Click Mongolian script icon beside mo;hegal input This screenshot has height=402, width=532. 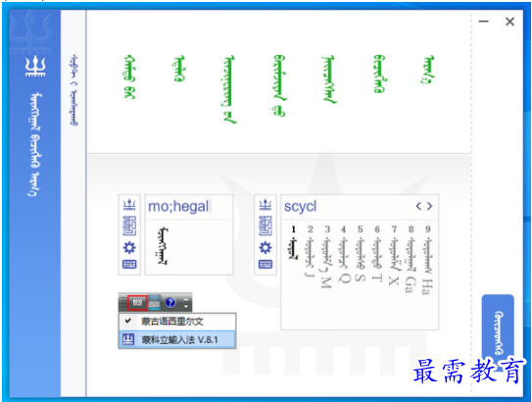[x=129, y=226]
